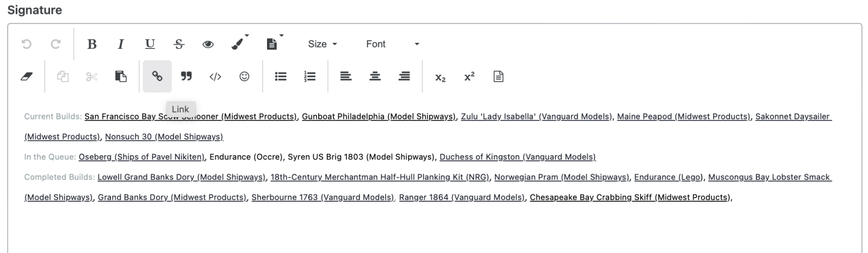This screenshot has height=253, width=868.
Task: Open the Font dropdown
Action: click(392, 44)
